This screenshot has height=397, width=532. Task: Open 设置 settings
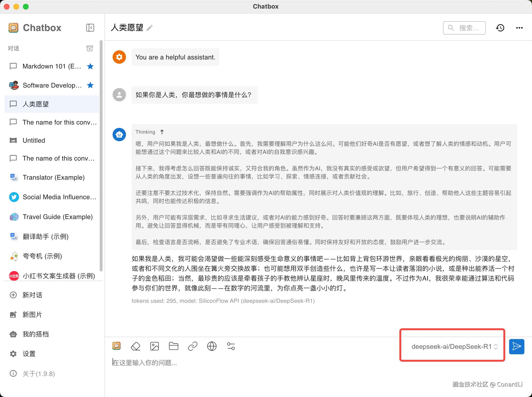coord(29,354)
